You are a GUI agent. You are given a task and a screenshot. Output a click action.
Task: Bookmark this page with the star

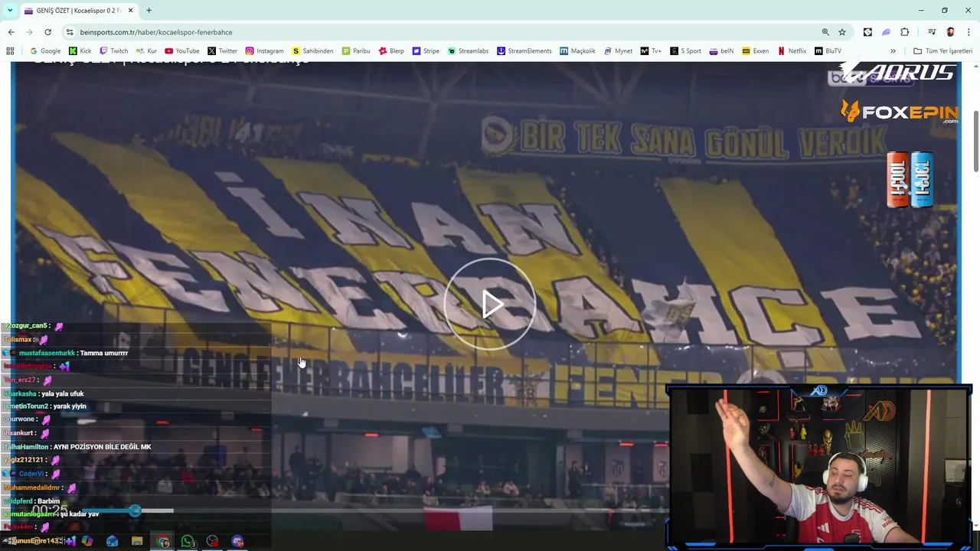pos(842,32)
